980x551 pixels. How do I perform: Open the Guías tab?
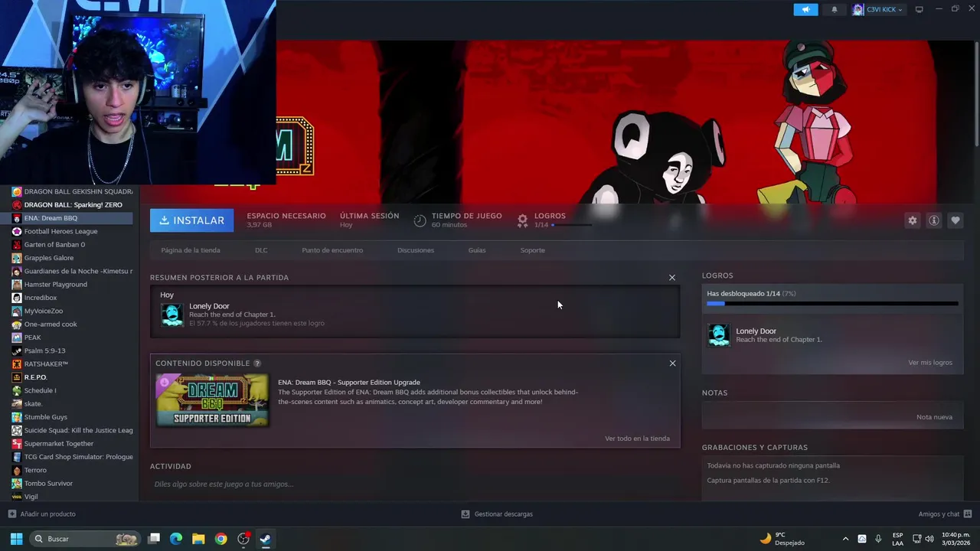point(477,250)
